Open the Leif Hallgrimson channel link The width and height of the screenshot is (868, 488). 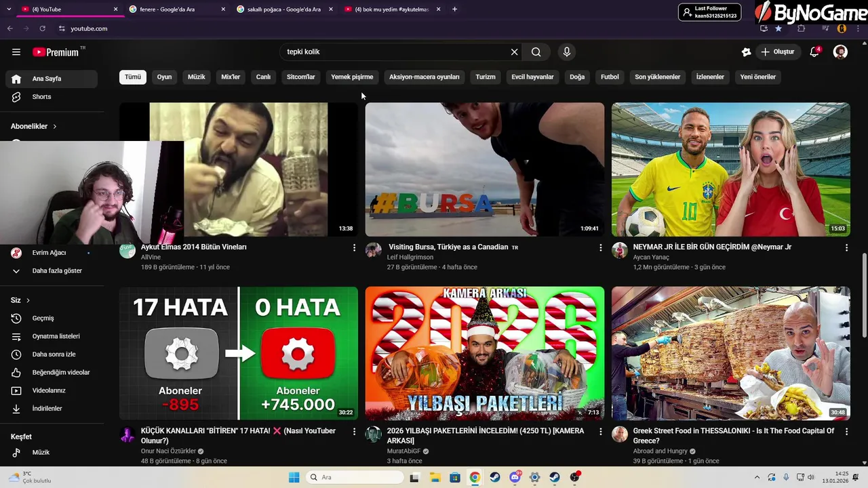click(410, 258)
